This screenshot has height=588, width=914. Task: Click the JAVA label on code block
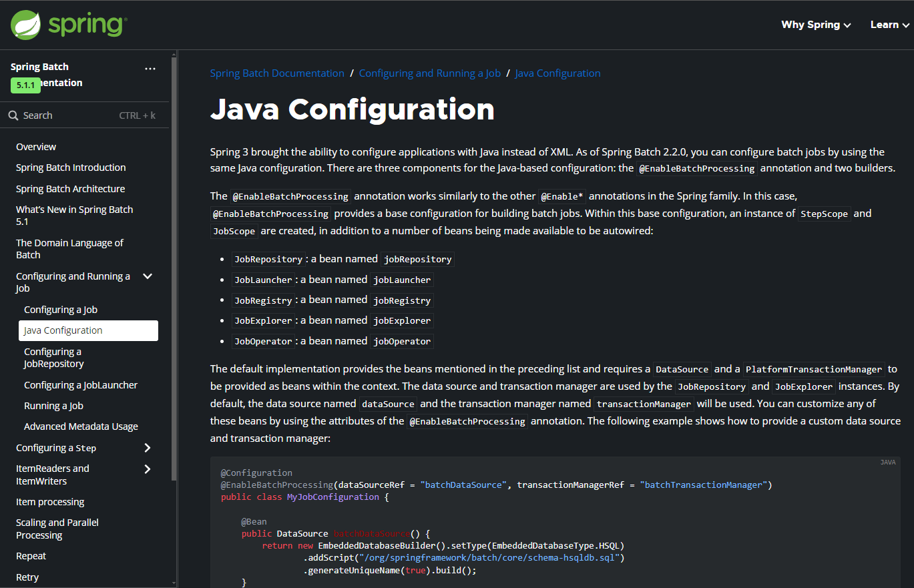pos(888,463)
